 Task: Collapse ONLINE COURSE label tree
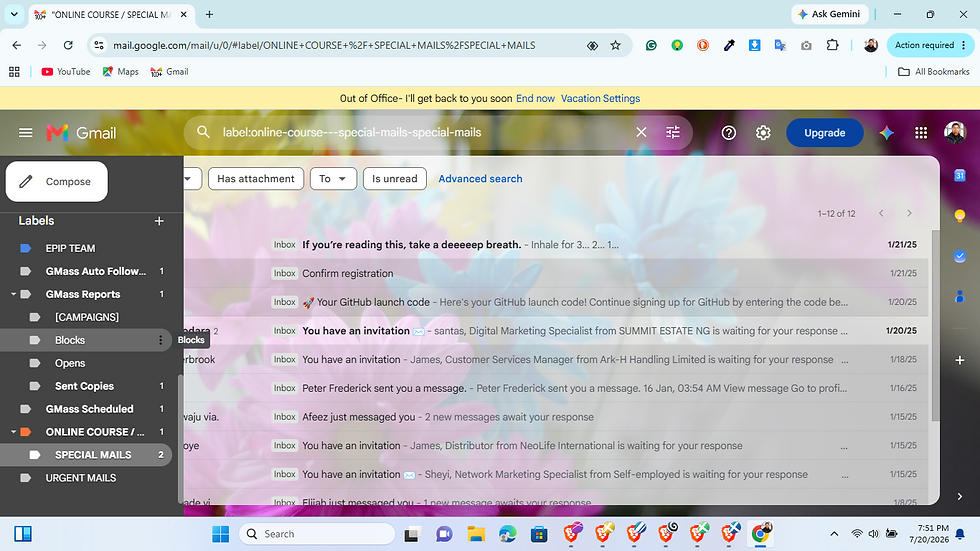coord(13,432)
